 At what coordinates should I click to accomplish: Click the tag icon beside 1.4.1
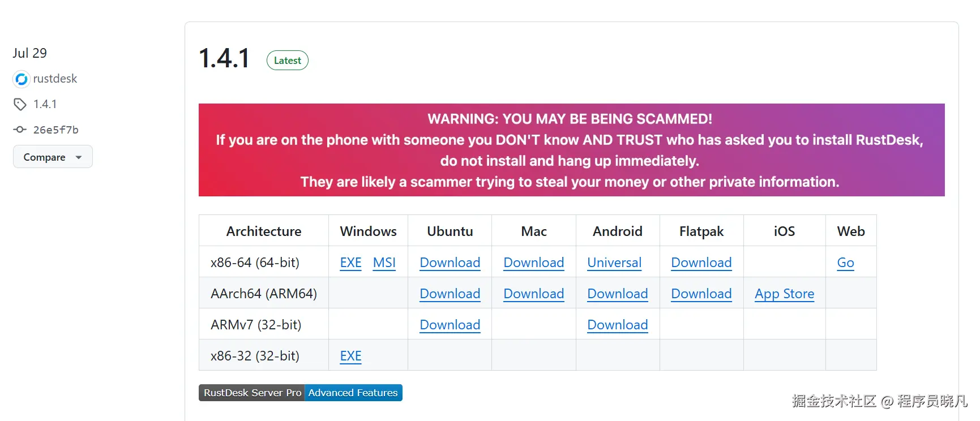coord(20,104)
